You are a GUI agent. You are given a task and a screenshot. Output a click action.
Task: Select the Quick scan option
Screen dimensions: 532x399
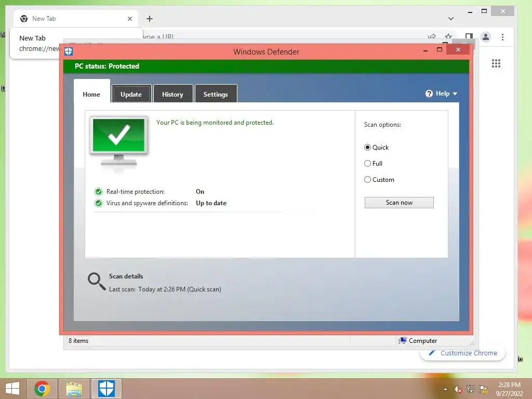tap(376, 147)
